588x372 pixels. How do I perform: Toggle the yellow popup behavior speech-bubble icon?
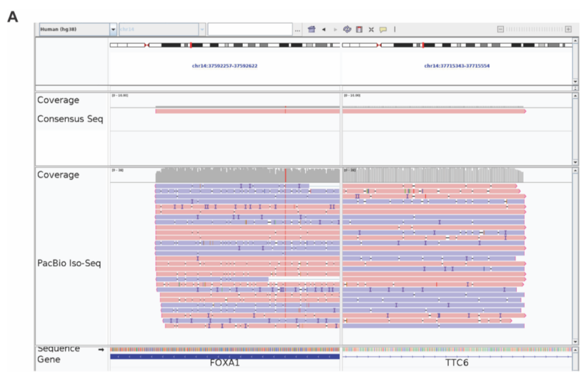(x=383, y=30)
